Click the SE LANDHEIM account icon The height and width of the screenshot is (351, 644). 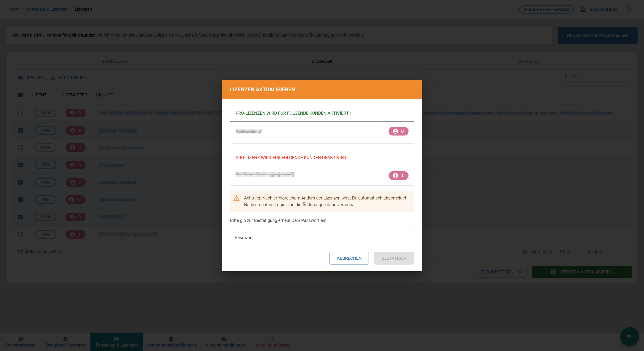[x=584, y=9]
